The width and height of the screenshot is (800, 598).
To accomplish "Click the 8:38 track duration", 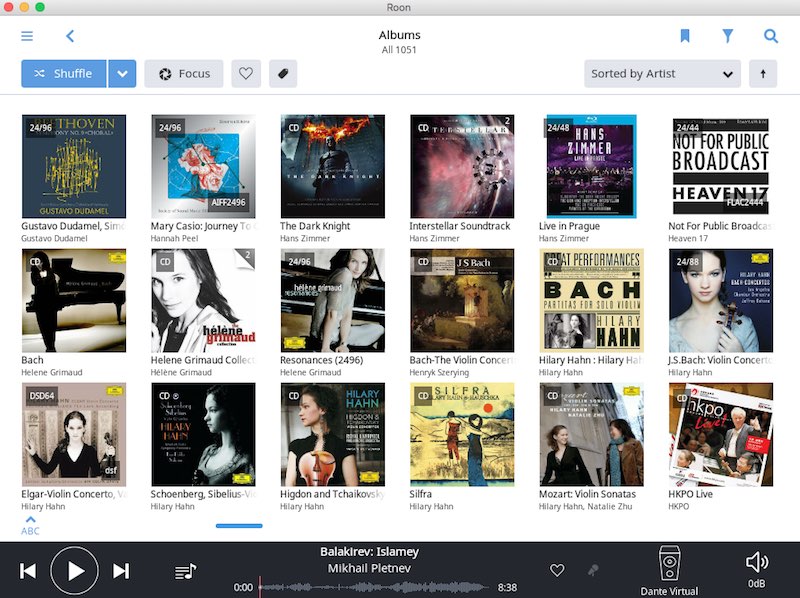I will coord(507,587).
